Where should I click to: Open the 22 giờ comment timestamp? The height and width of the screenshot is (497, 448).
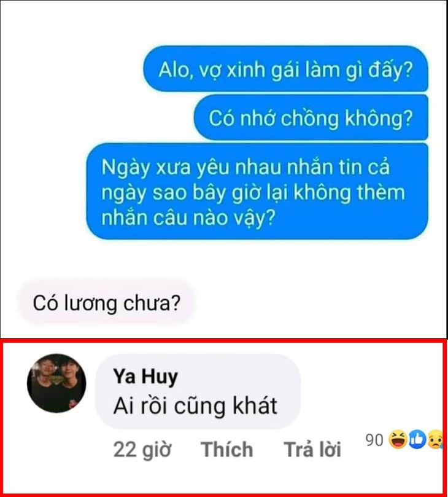tap(142, 450)
